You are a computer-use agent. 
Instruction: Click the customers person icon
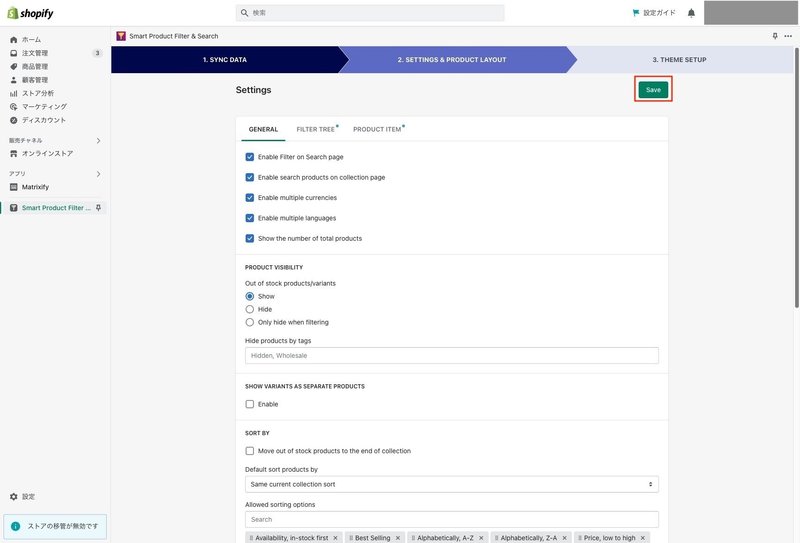click(x=14, y=80)
